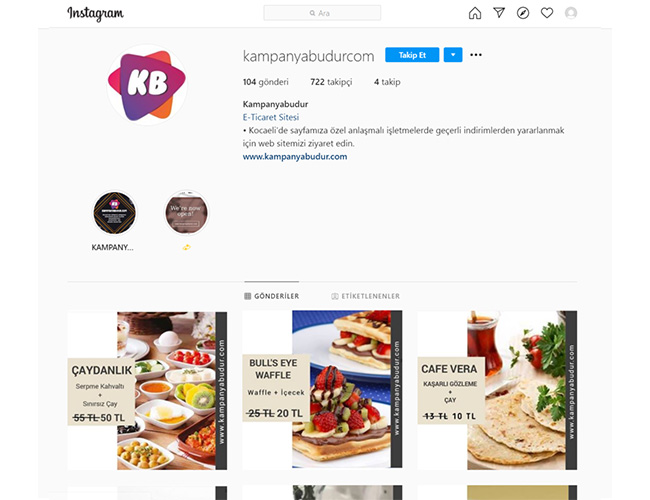Image resolution: width=650 pixels, height=500 pixels.
Task: Click the Ara search field
Action: [322, 13]
